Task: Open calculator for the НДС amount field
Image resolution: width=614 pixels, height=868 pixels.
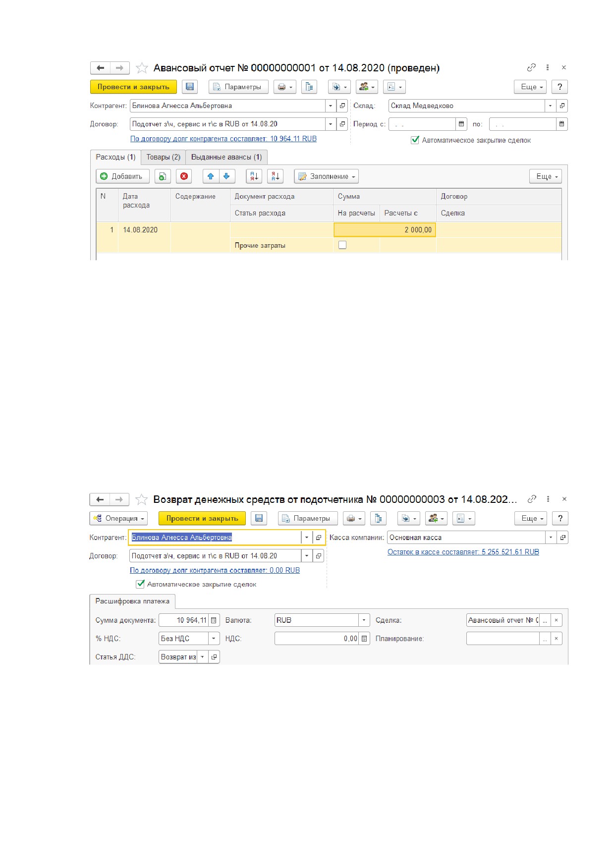Action: (x=364, y=639)
